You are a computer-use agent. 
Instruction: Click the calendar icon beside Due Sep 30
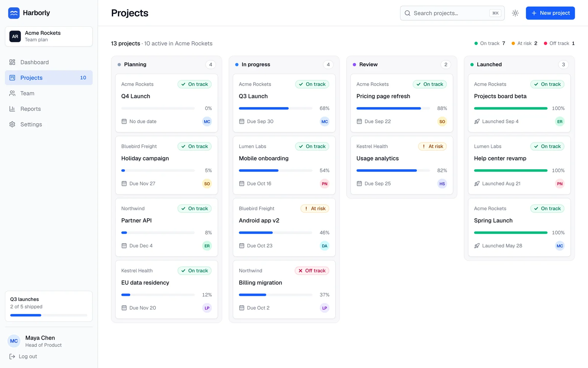[x=242, y=121]
